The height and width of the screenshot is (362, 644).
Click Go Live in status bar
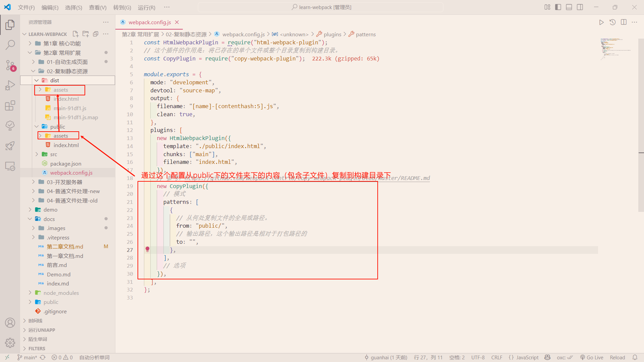(x=592, y=357)
